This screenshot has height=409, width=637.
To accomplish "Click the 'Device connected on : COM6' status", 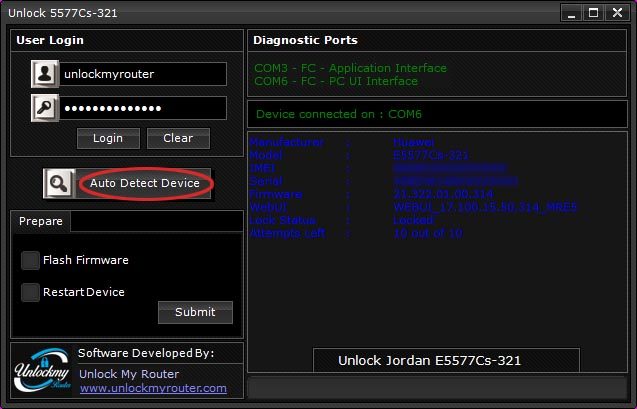I will (x=338, y=114).
